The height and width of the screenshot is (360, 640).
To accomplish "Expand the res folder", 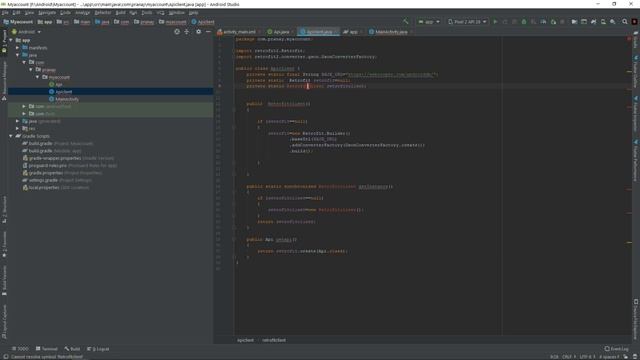I will point(18,129).
